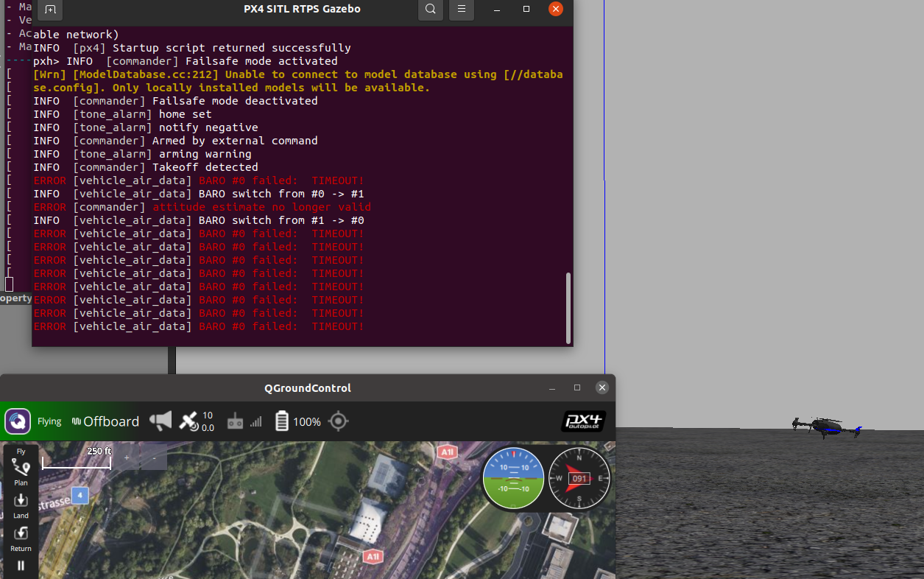Click the 'home set' tone_alarm log line
The width and height of the screenshot is (924, 579).
(122, 114)
